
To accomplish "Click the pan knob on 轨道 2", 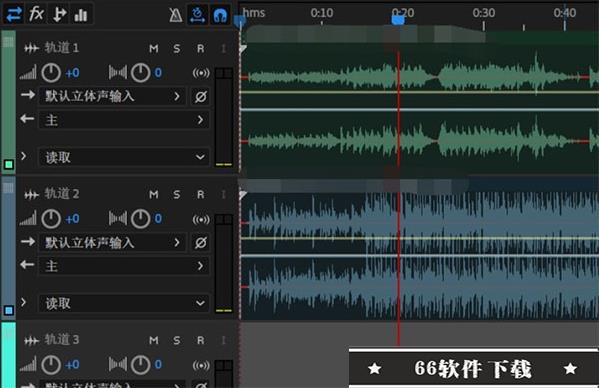I will click(x=141, y=219).
